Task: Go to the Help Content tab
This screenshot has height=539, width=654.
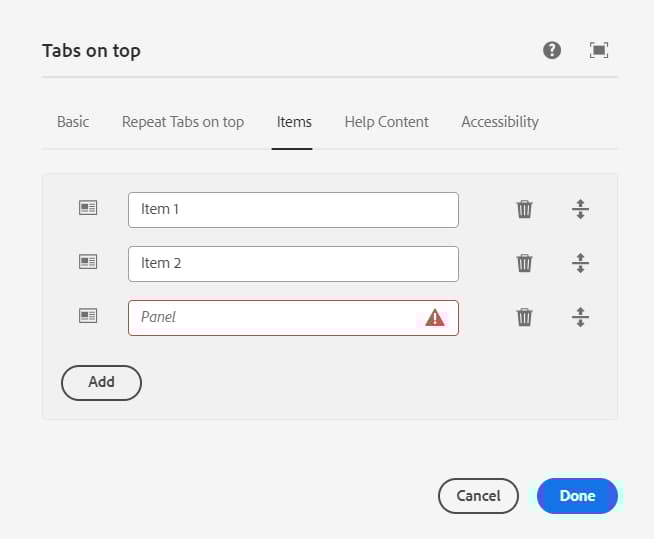Action: click(x=386, y=122)
